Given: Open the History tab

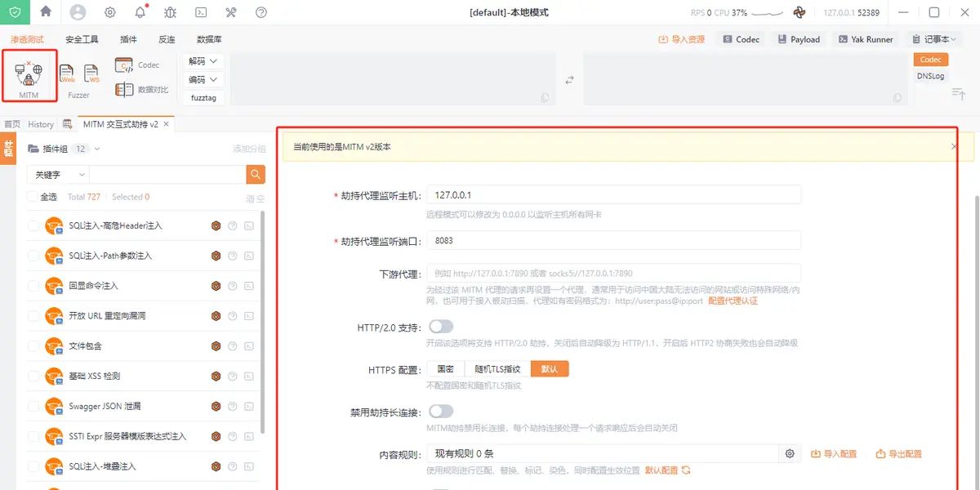Looking at the screenshot, I should click(x=41, y=124).
